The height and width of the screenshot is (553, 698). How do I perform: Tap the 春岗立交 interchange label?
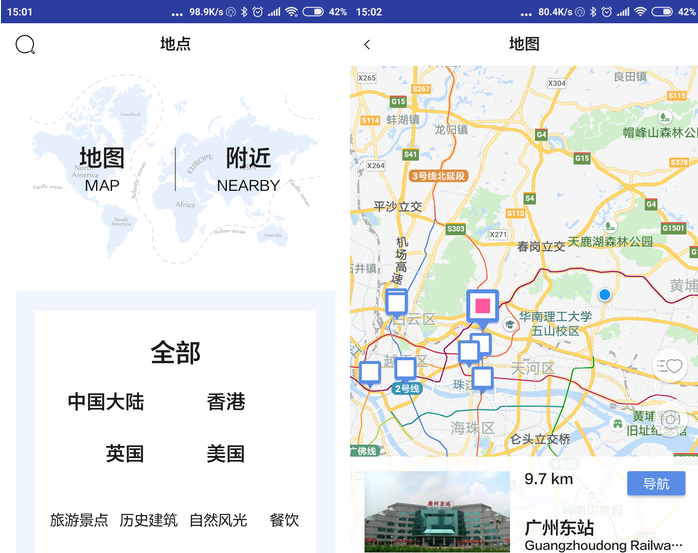coord(541,246)
